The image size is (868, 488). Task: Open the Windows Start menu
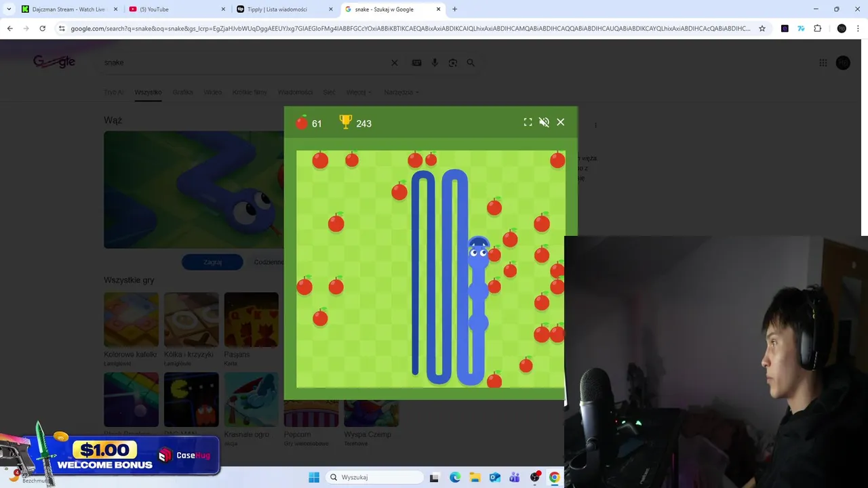(314, 477)
